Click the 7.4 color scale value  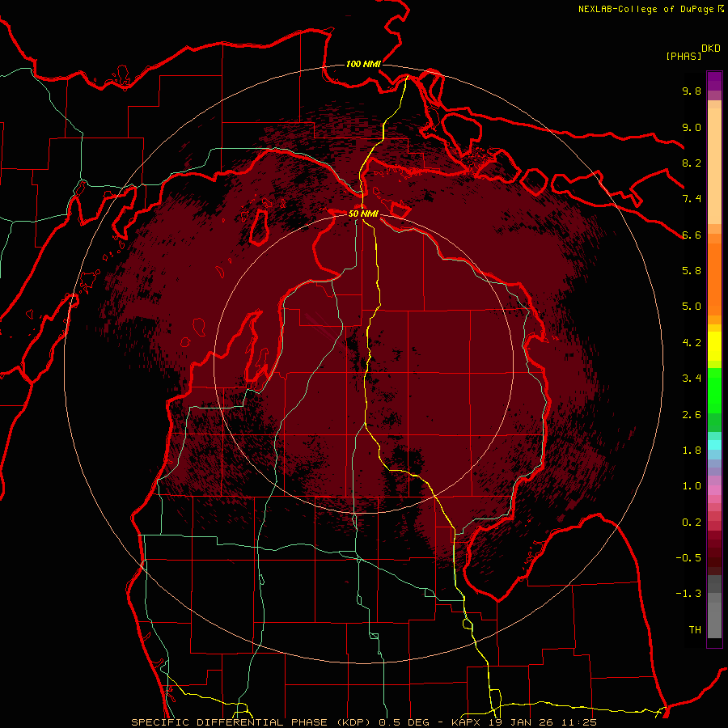(692, 199)
